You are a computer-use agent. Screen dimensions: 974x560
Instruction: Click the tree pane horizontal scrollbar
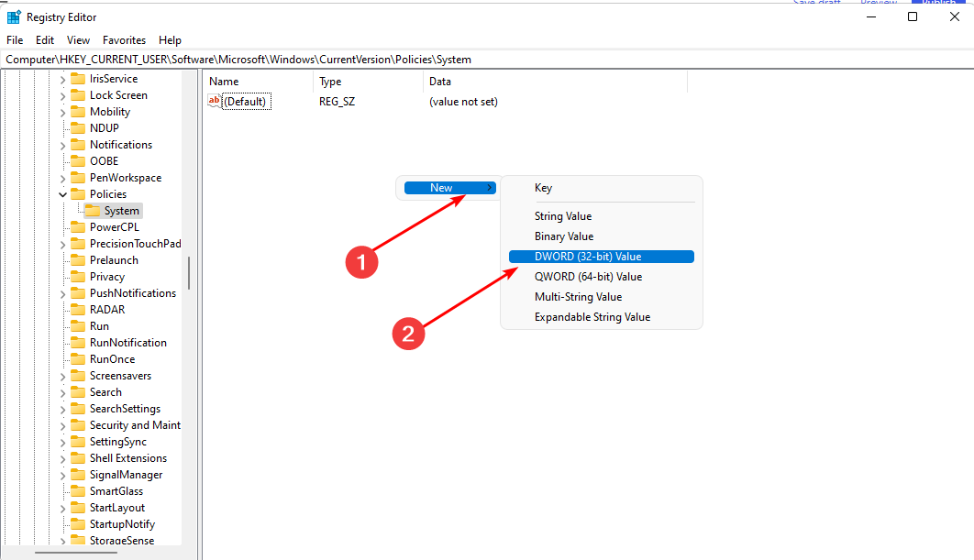pos(76,552)
